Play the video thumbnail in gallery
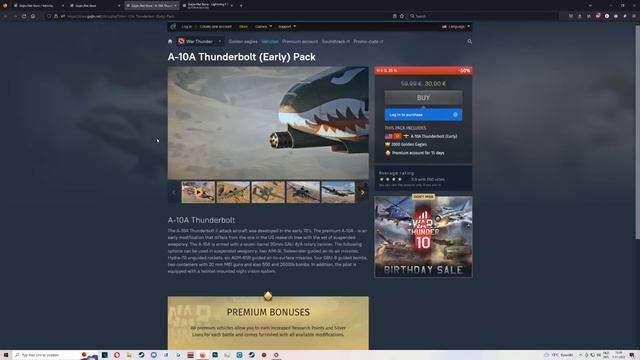 [x=198, y=192]
